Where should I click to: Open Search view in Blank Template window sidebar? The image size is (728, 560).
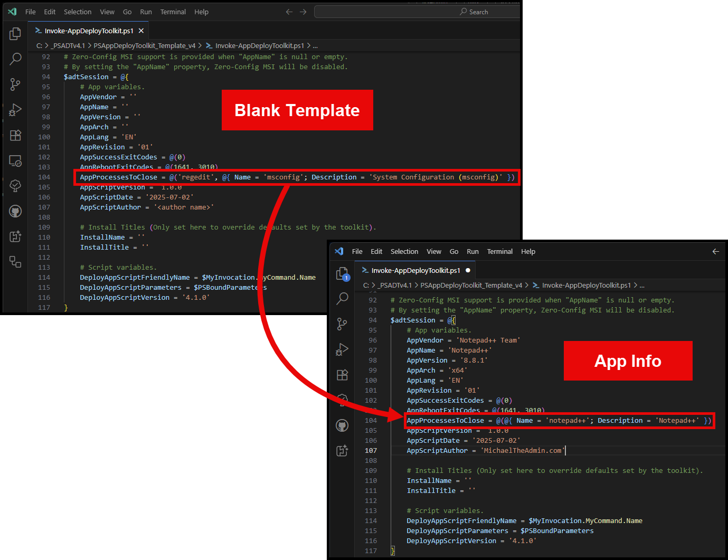coord(15,59)
